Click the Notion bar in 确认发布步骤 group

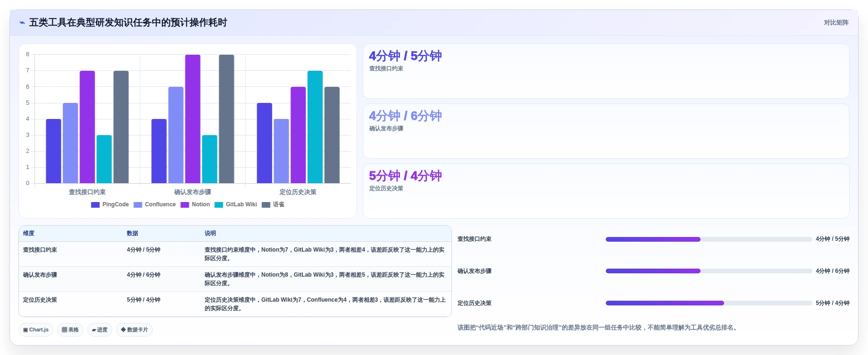[x=192, y=119]
